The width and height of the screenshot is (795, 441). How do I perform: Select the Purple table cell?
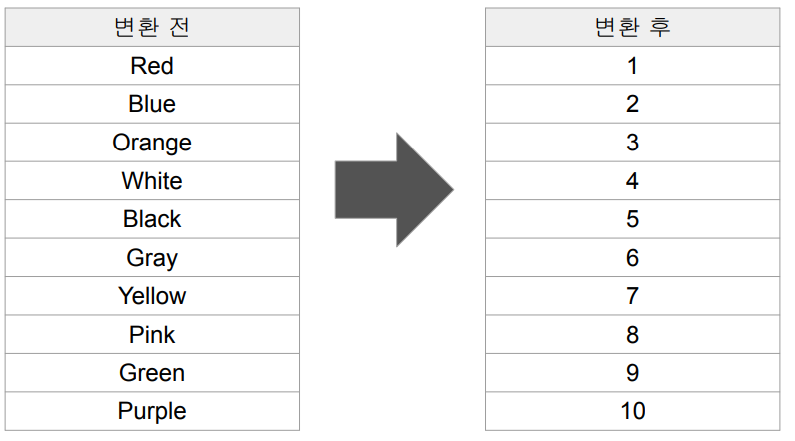click(x=152, y=411)
